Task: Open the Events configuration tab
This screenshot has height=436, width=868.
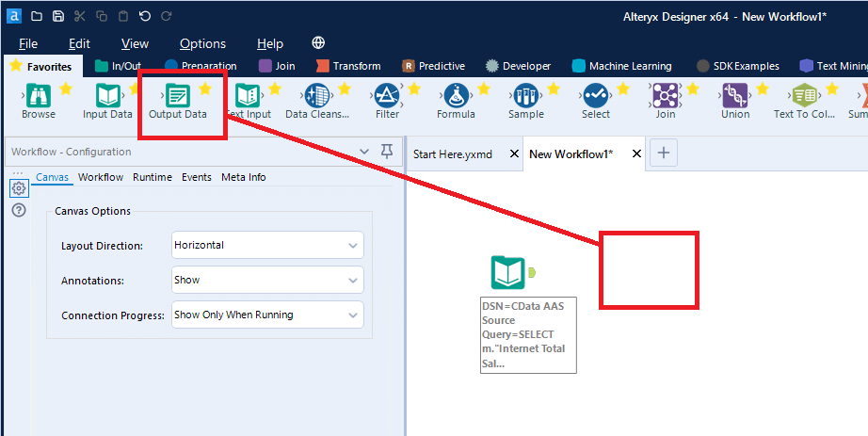Action: 197,177
